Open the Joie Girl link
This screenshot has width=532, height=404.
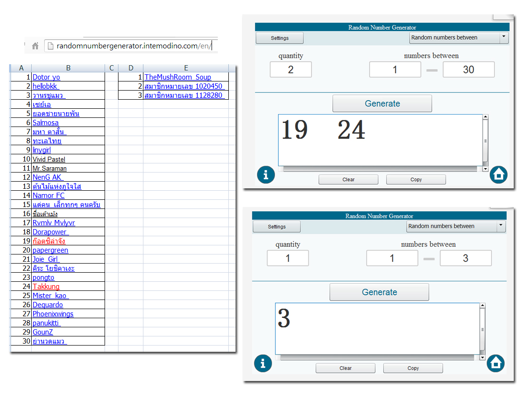pos(46,259)
